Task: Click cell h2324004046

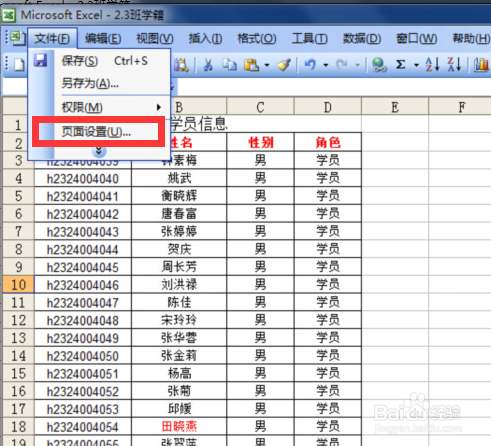Action: coord(83,285)
